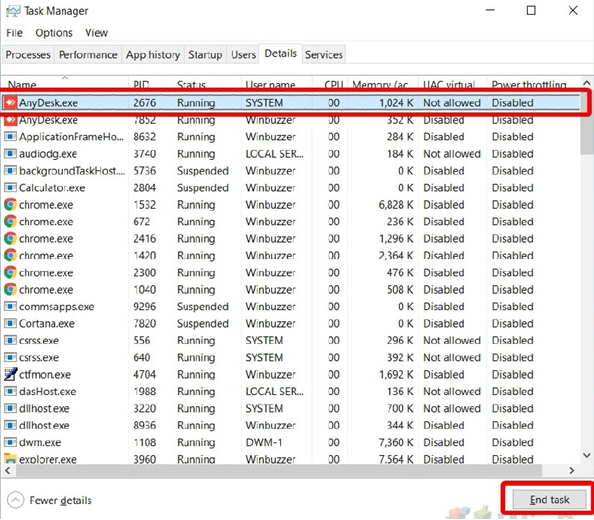Click the End task button
The height and width of the screenshot is (520, 594).
pyautogui.click(x=549, y=500)
